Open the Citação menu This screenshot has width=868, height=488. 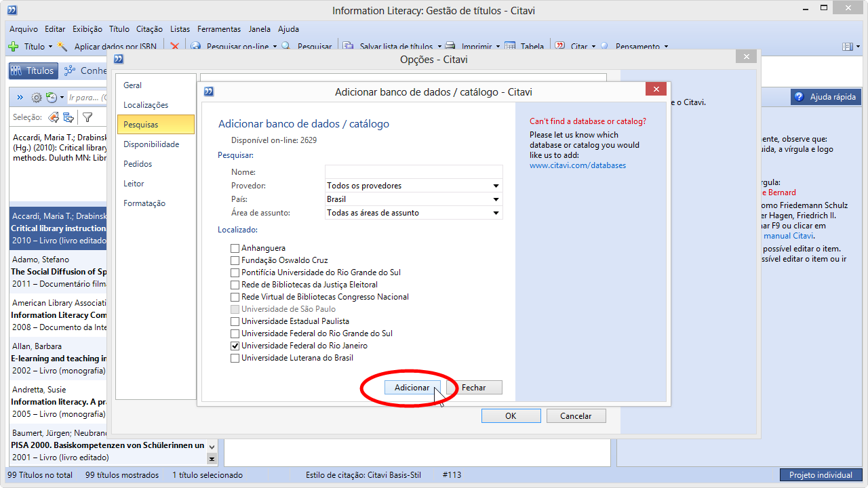pos(149,29)
